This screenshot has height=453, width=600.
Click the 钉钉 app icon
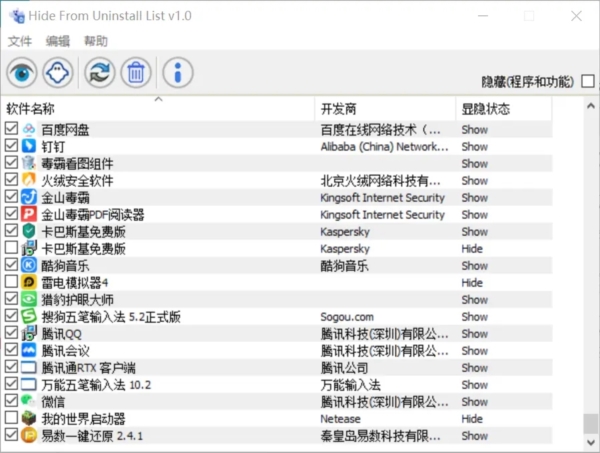(29, 146)
